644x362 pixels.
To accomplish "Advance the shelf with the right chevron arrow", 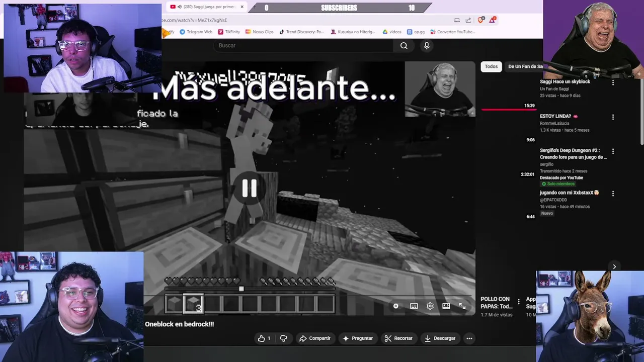I will pos(614,267).
